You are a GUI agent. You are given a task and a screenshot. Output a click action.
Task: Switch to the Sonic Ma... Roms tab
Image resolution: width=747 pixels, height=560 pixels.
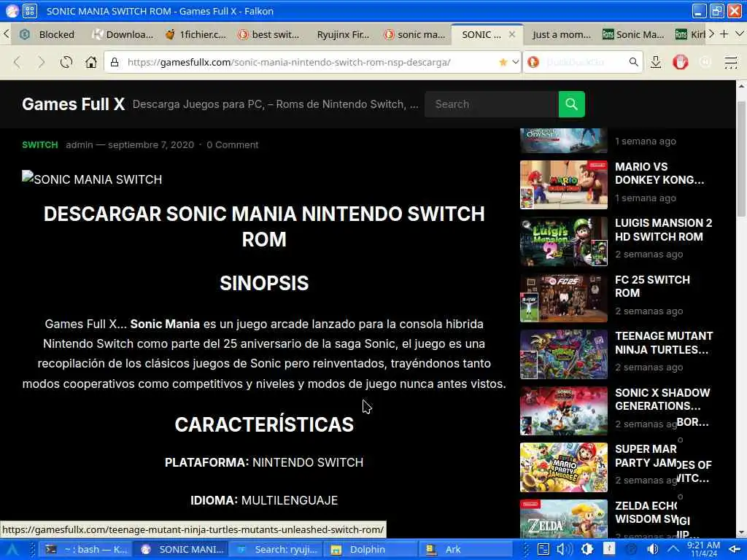pos(633,34)
